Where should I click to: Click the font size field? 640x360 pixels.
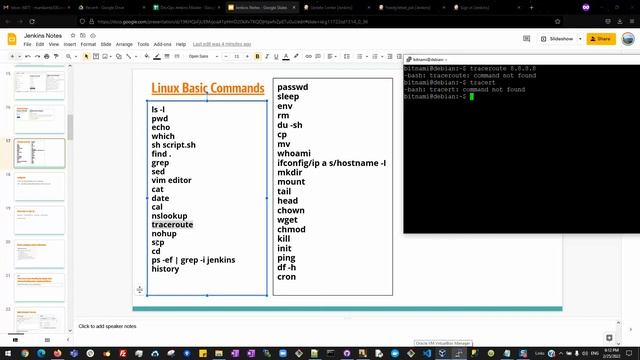coord(236,56)
